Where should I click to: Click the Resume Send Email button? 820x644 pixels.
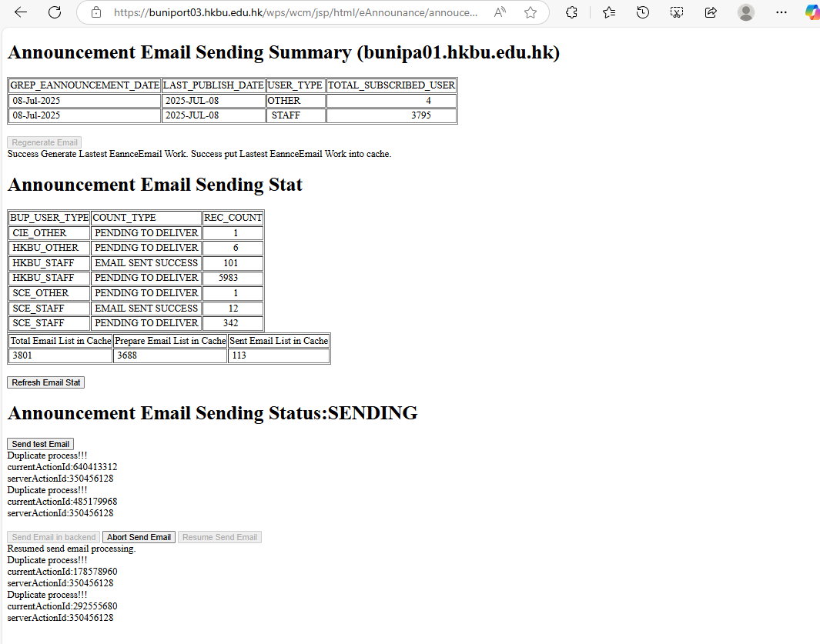click(x=219, y=537)
